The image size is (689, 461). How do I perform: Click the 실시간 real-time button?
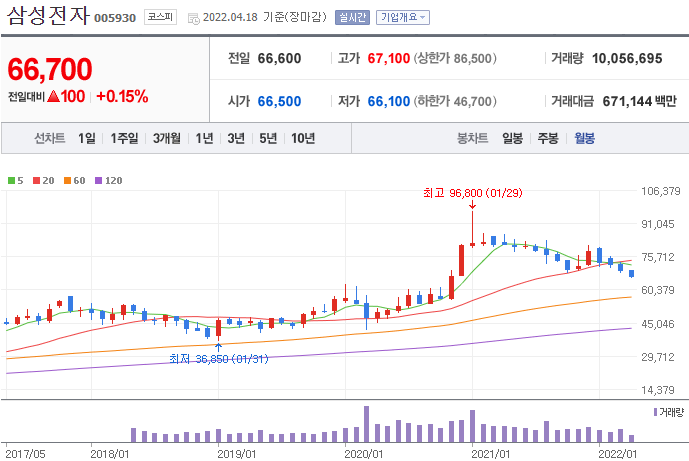352,18
